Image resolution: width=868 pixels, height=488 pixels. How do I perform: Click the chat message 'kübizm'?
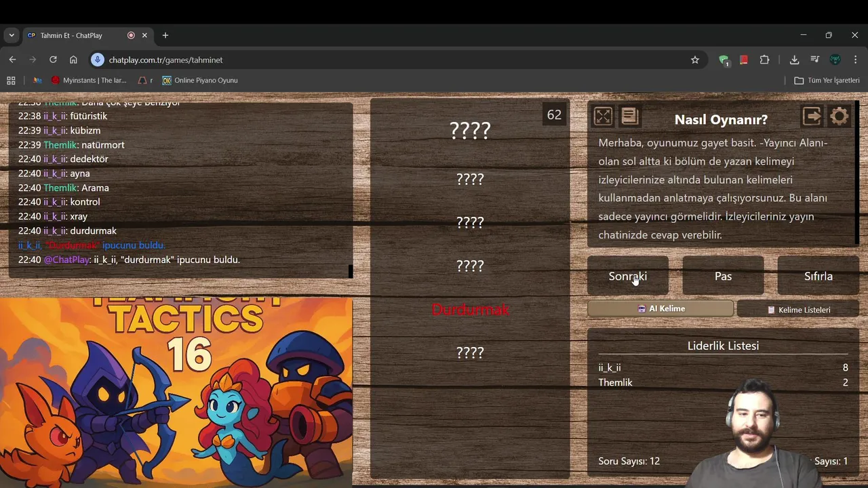point(85,130)
